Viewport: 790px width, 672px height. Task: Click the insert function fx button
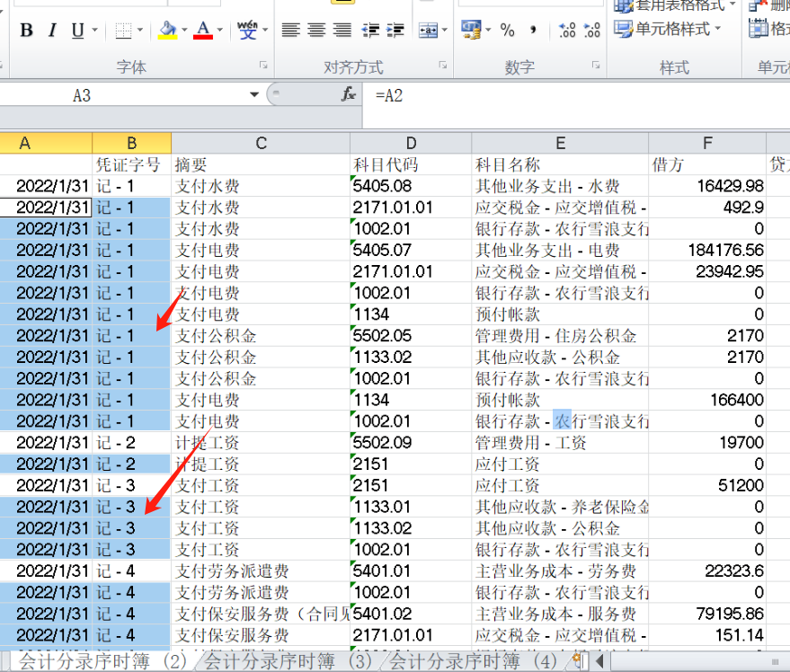[348, 94]
